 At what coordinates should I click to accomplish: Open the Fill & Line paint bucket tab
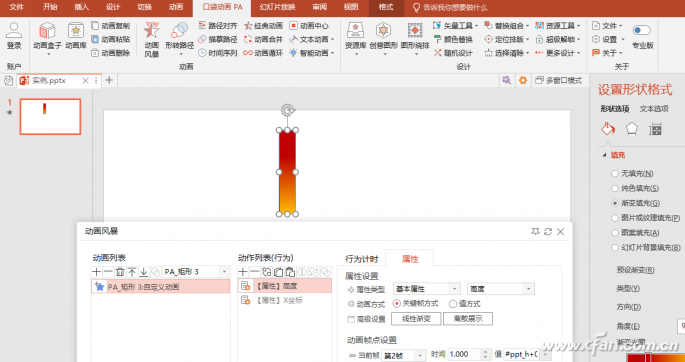(608, 129)
